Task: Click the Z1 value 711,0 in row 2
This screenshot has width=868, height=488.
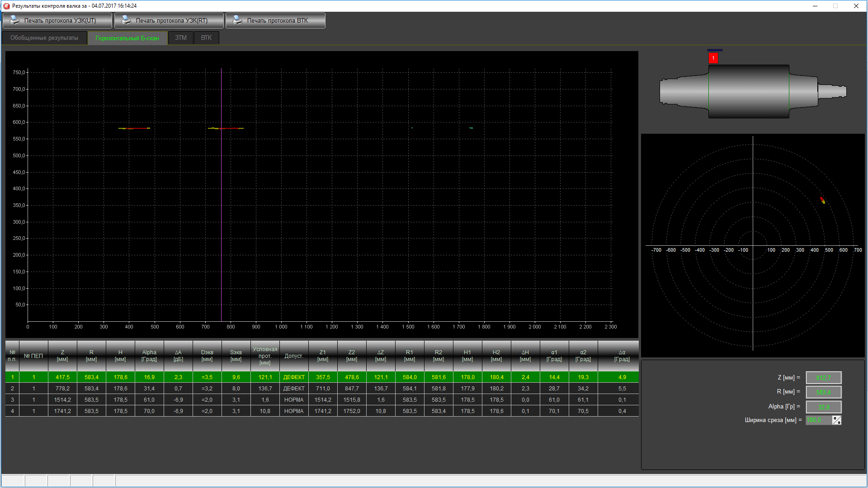Action: click(x=323, y=389)
